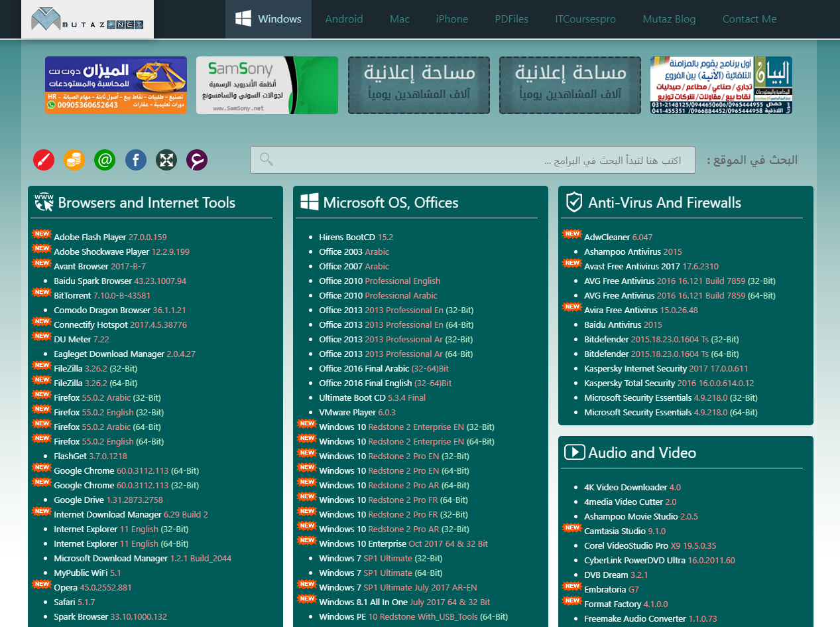Open the PDFiles tab

pyautogui.click(x=512, y=19)
